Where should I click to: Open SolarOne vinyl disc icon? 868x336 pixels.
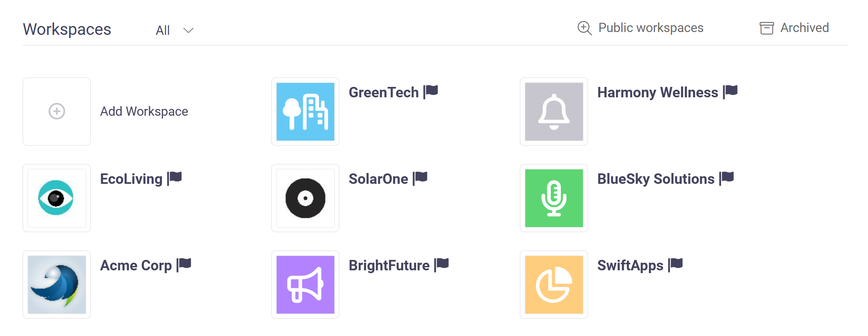click(x=305, y=198)
